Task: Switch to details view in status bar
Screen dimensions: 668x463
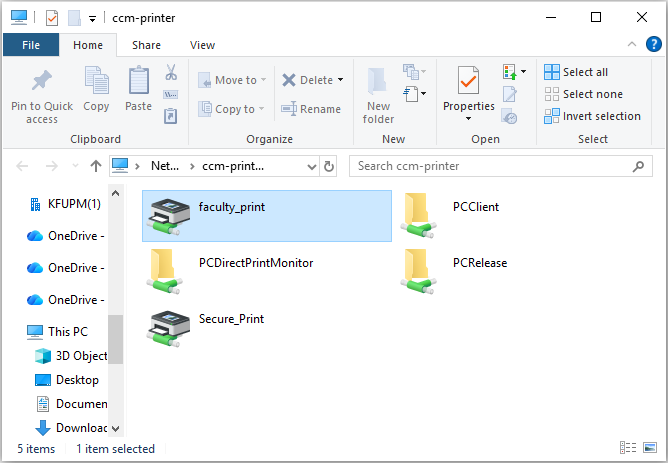Action: [628, 449]
